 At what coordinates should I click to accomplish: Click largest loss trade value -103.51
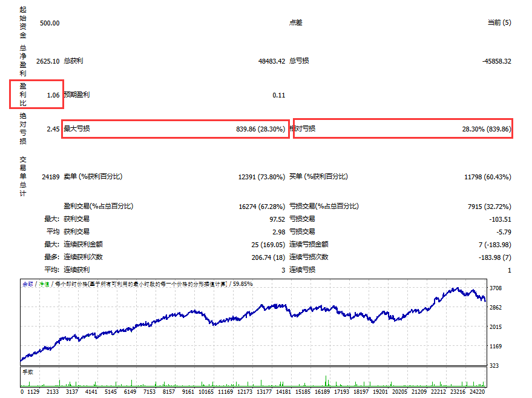[x=500, y=219]
